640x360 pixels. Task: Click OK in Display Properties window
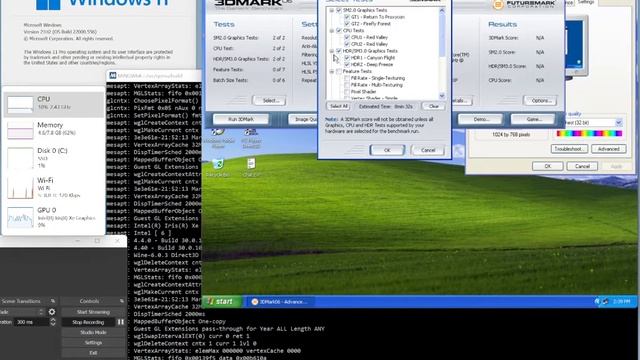tap(548, 166)
